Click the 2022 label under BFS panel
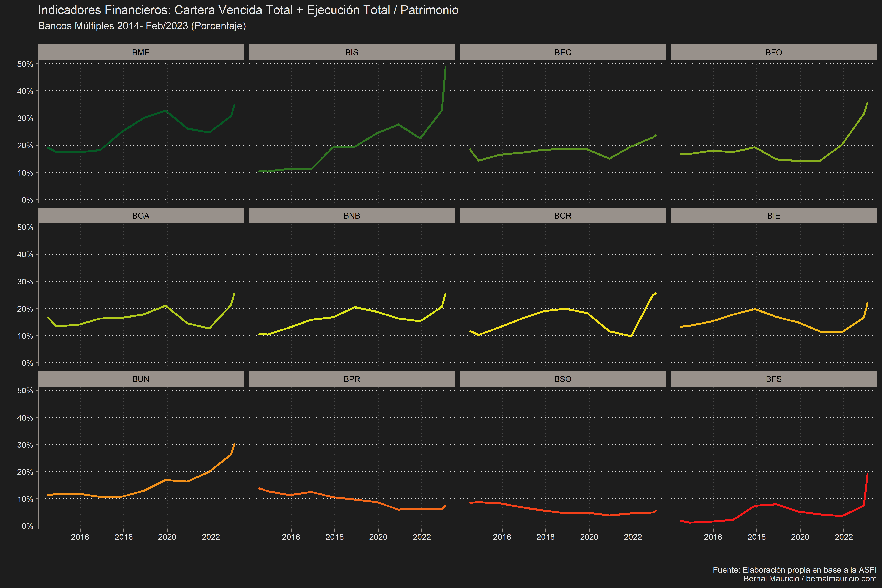 pyautogui.click(x=844, y=537)
